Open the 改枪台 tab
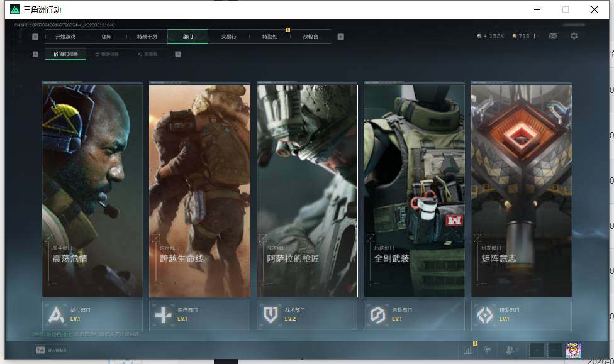This screenshot has height=364, width=614. click(x=311, y=36)
